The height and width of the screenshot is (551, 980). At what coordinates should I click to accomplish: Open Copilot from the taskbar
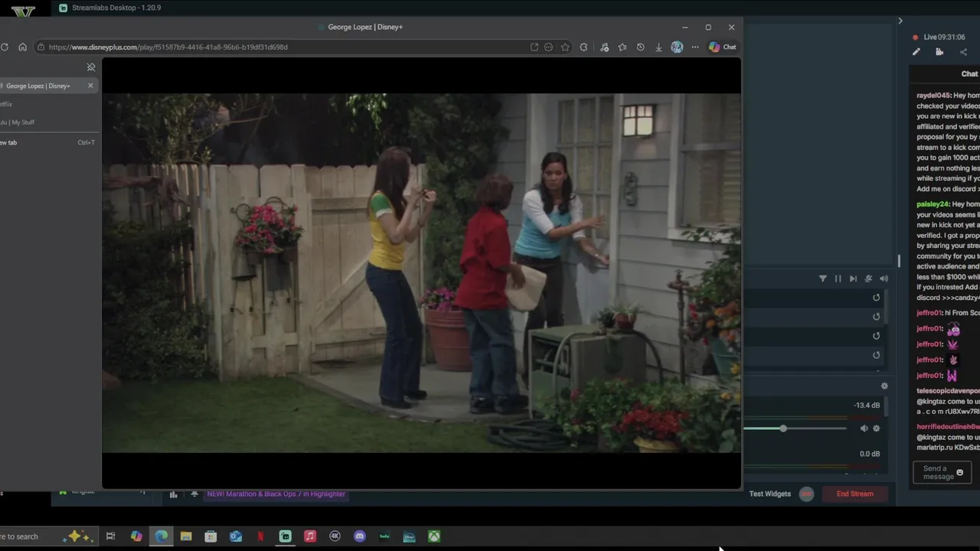point(136,536)
